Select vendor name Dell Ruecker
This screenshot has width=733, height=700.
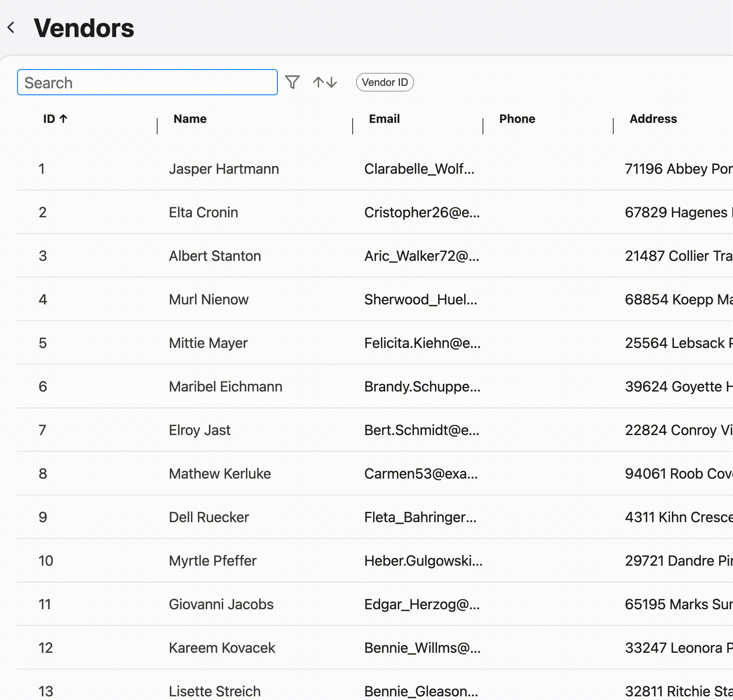coord(209,517)
